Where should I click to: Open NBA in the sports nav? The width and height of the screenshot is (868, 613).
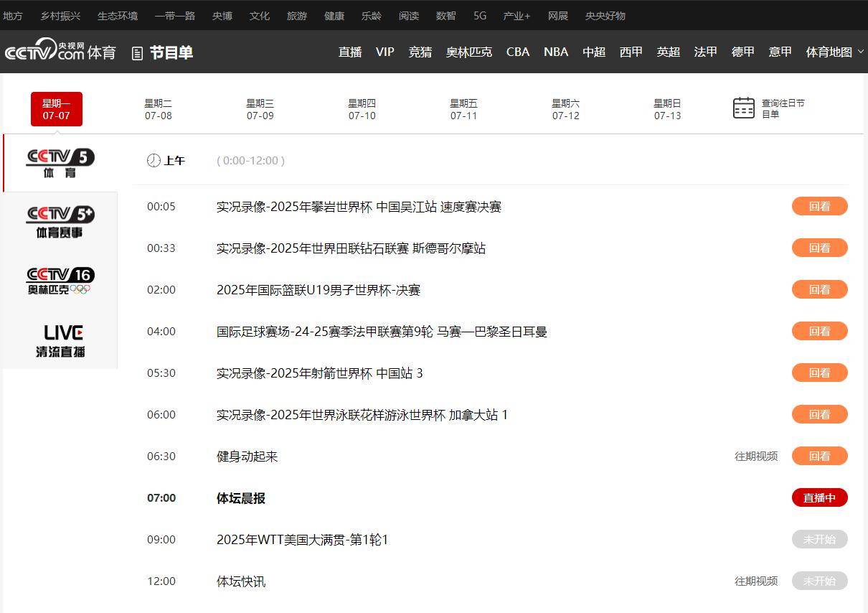click(556, 52)
